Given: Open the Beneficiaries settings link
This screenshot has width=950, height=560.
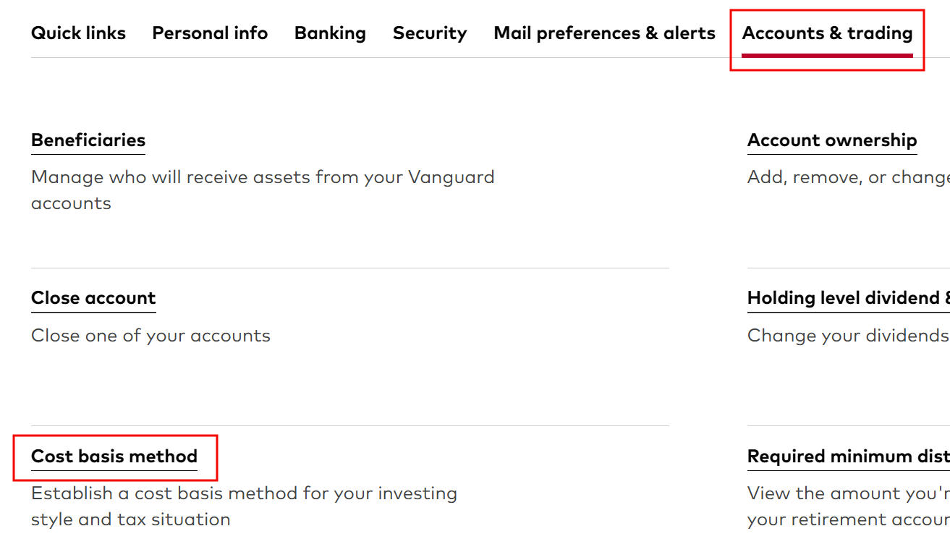Looking at the screenshot, I should click(x=88, y=140).
